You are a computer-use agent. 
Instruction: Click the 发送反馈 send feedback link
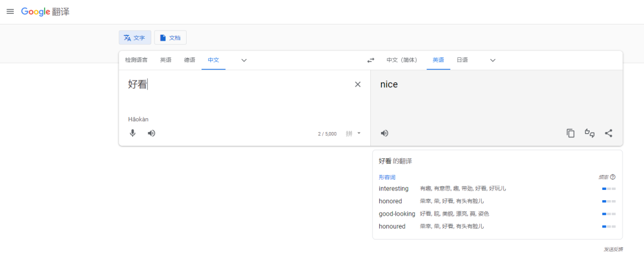pyautogui.click(x=613, y=249)
